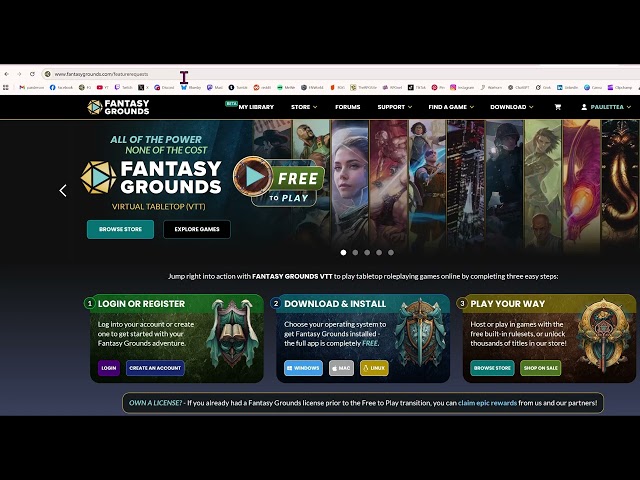Viewport: 640px width, 480px height.
Task: Open the ChatGPT bookmark
Action: 518,87
